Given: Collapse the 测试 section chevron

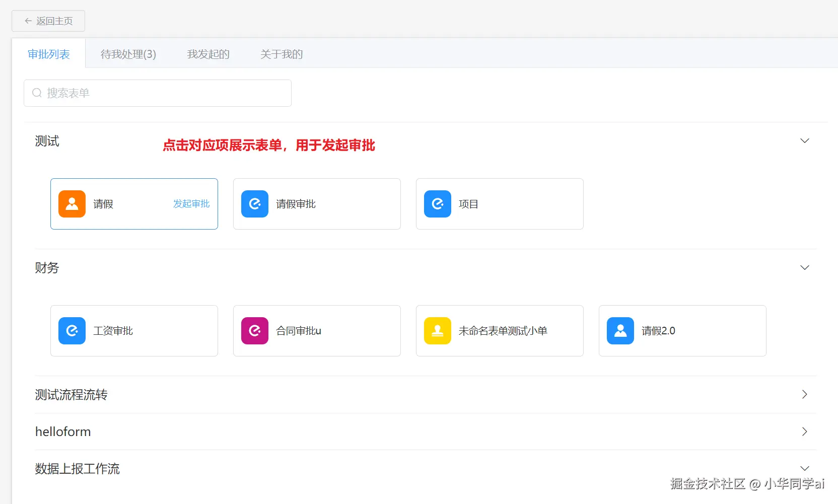Looking at the screenshot, I should point(805,141).
